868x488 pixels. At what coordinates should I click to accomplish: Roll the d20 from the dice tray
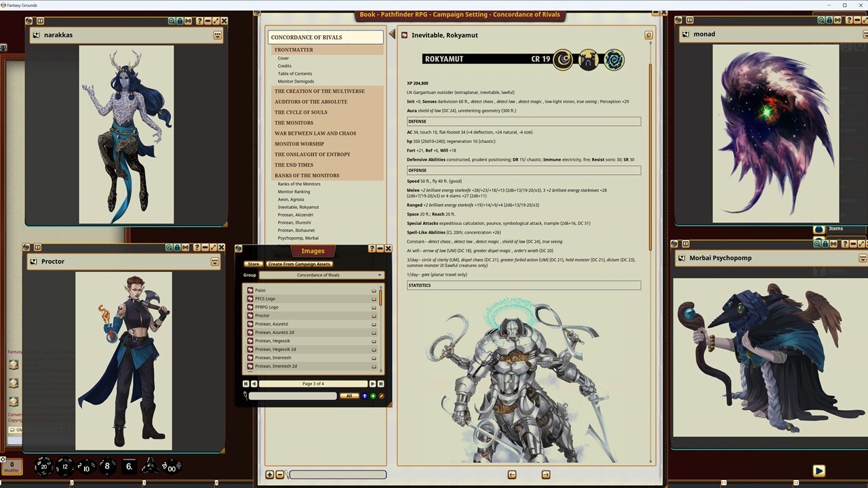(x=43, y=466)
